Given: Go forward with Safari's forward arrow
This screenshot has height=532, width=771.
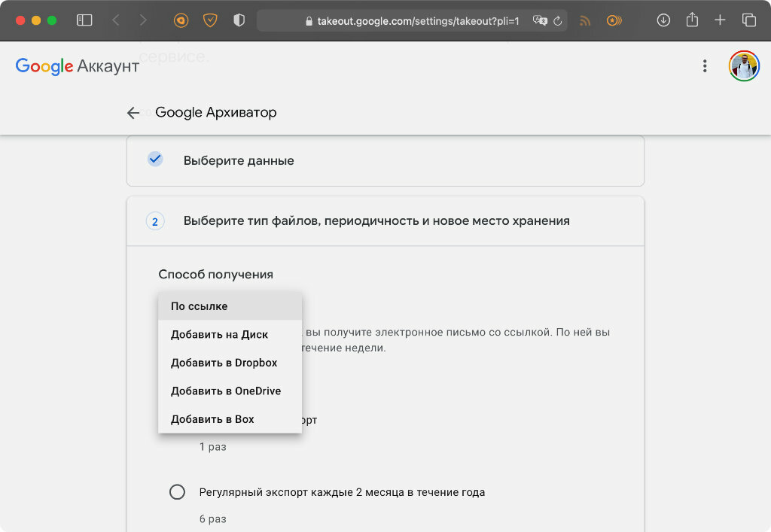Looking at the screenshot, I should 143,20.
